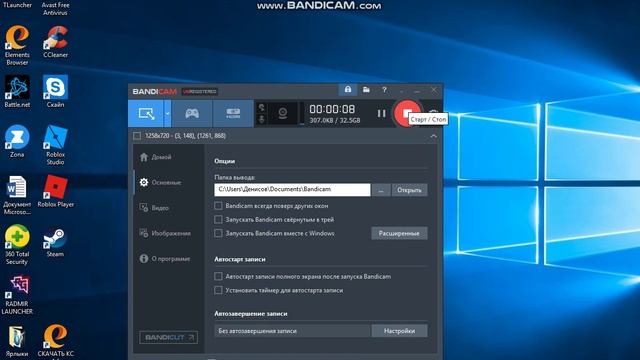Open the Видео settings tab
640x360 pixels.
point(155,208)
